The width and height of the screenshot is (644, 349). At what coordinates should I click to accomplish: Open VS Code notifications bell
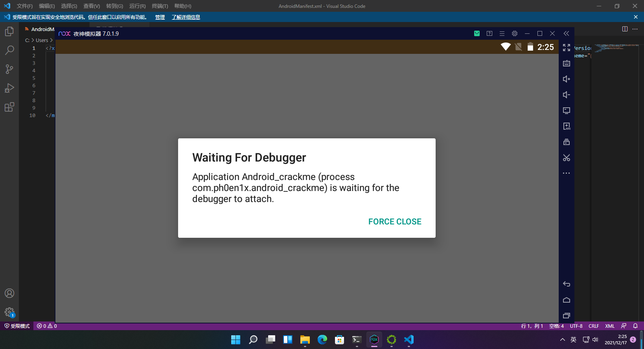[x=635, y=326]
